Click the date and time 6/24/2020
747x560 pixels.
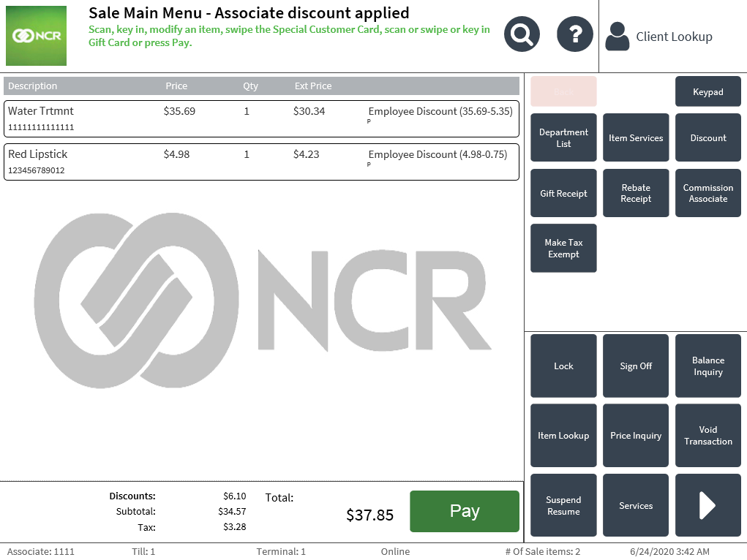(669, 551)
